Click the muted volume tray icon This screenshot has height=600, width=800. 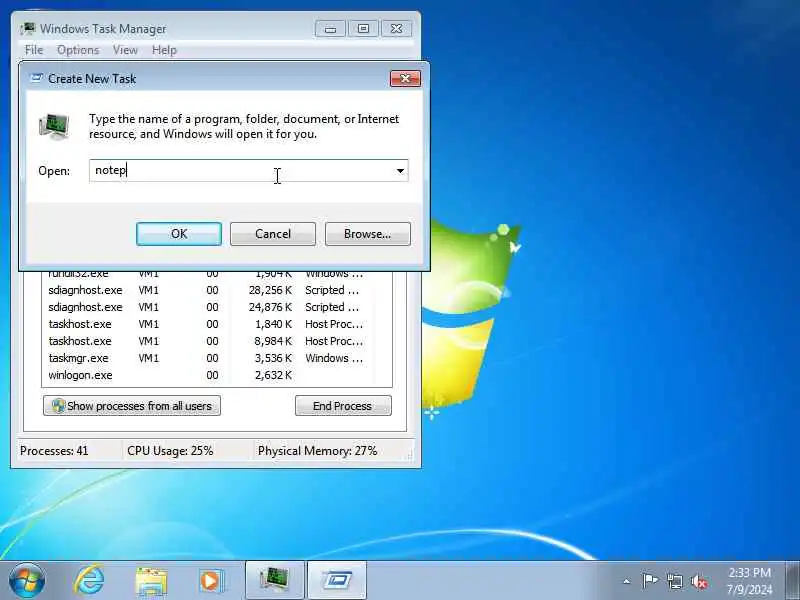[x=699, y=581]
